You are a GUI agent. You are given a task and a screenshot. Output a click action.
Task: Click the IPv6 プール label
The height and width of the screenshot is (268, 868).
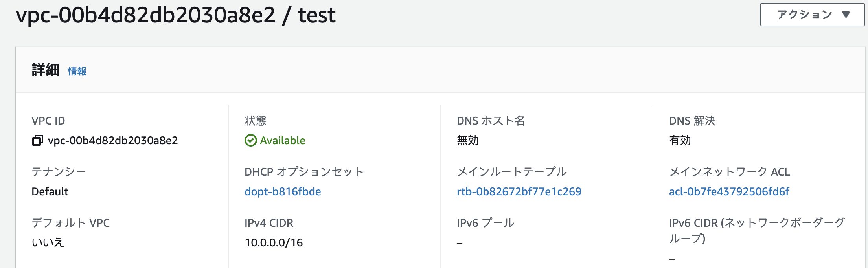point(485,223)
